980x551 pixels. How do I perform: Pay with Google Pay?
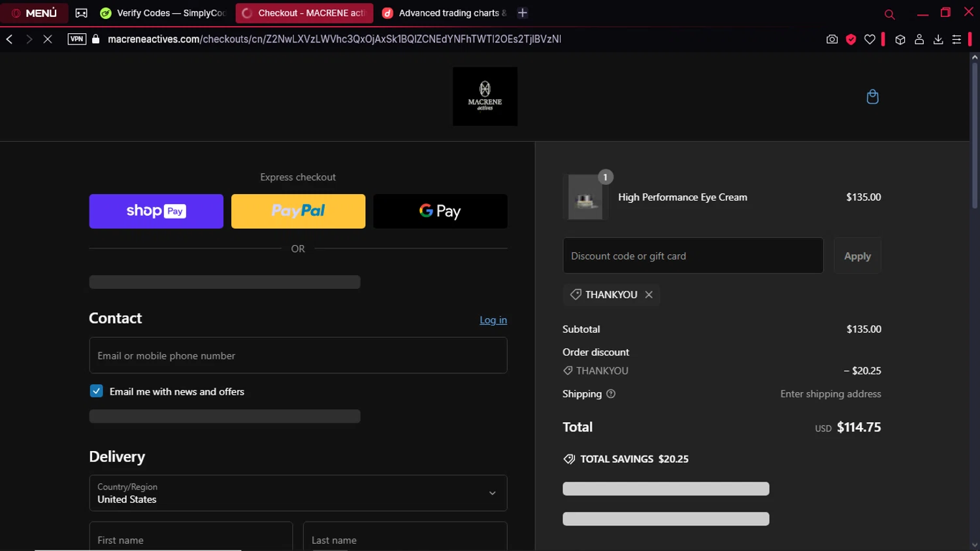pyautogui.click(x=440, y=211)
